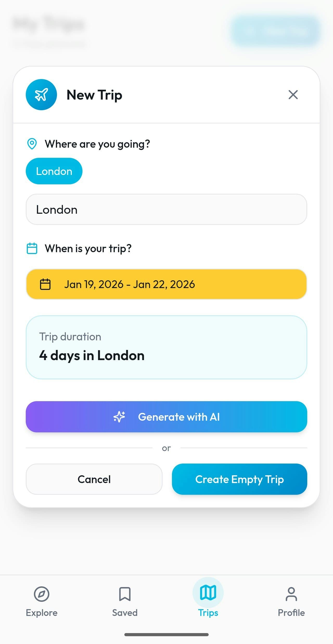Click the sparkle icon on Generate with AI
333x644 pixels.
point(119,417)
